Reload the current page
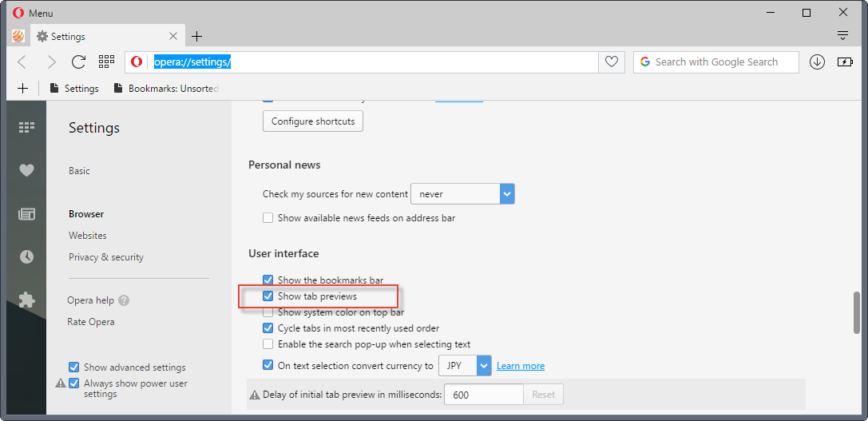This screenshot has width=868, height=421. 78,62
